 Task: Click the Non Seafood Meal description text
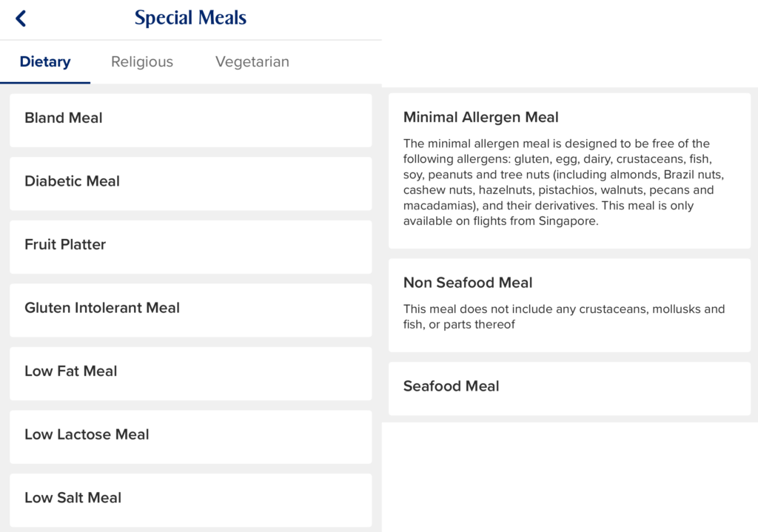(x=563, y=317)
